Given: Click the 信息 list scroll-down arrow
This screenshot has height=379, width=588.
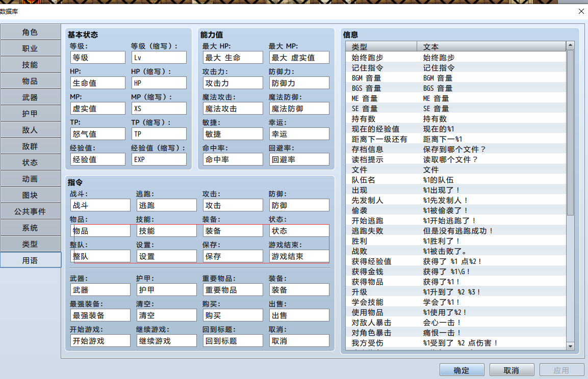Looking at the screenshot, I should (570, 346).
